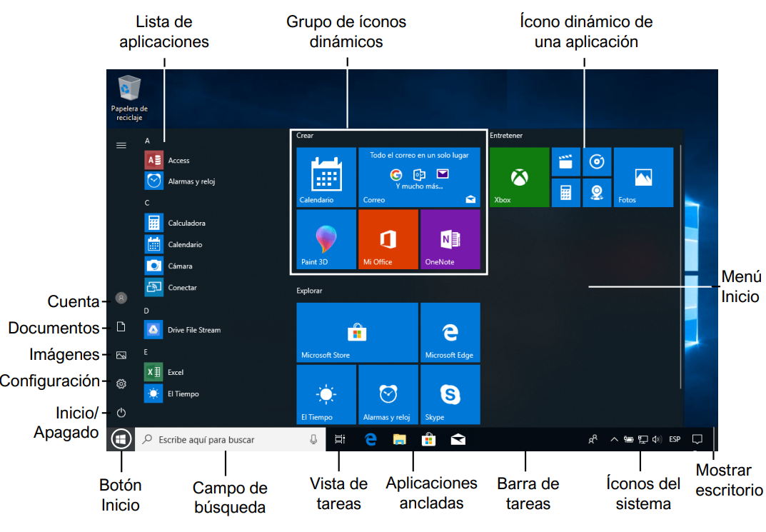Launch the OneNote tile
Image resolution: width=766 pixels, height=532 pixels.
(x=450, y=239)
